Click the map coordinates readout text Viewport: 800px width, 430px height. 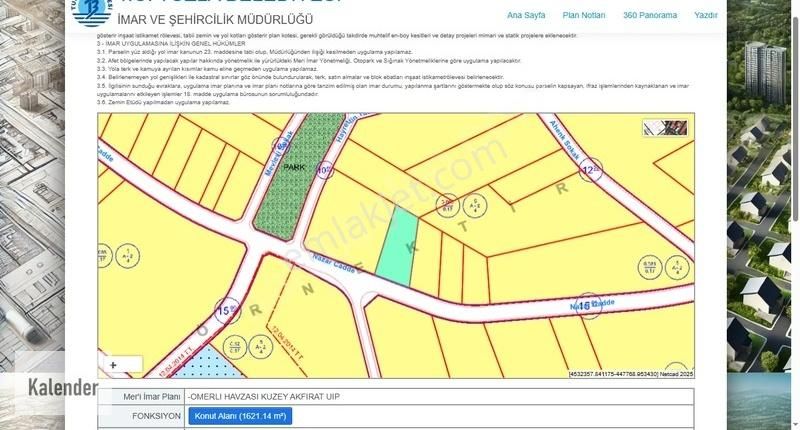click(631, 374)
